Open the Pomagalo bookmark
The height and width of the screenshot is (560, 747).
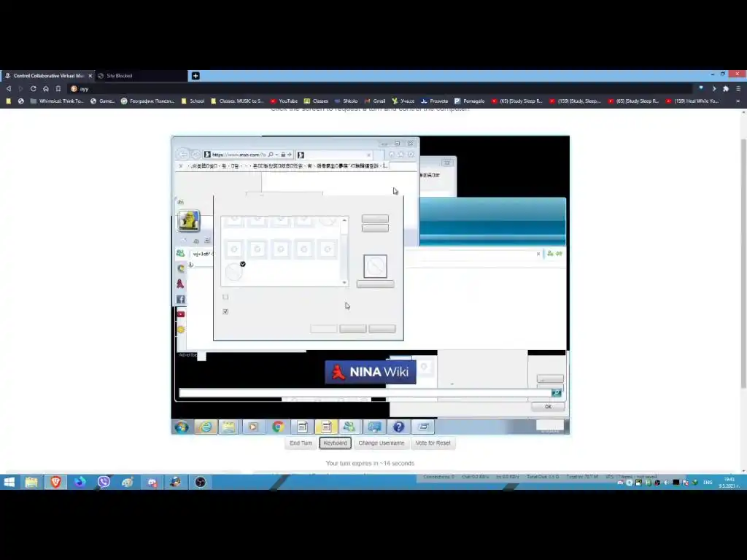[470, 101]
